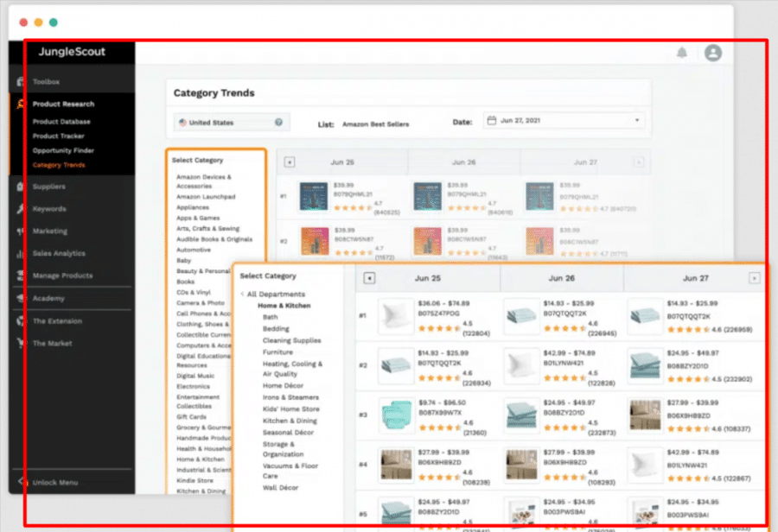Select Kids' Home Store subcategory
778x532 pixels.
click(290, 409)
